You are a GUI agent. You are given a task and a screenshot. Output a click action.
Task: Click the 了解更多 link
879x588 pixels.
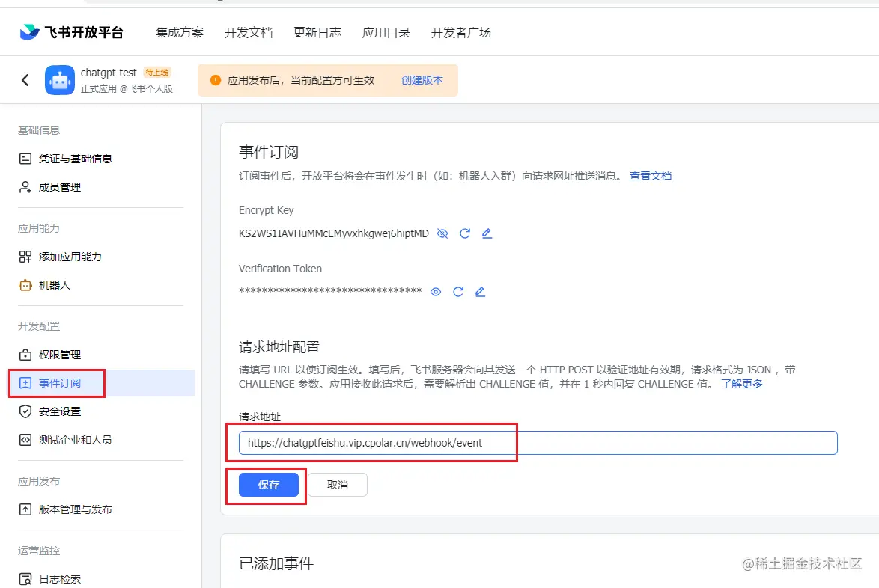pos(742,384)
